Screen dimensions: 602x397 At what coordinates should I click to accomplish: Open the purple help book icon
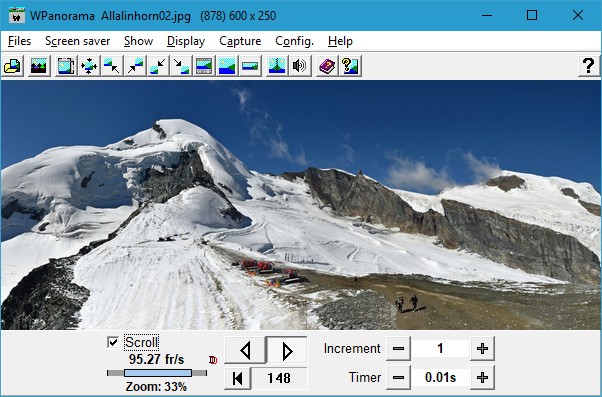coord(327,66)
